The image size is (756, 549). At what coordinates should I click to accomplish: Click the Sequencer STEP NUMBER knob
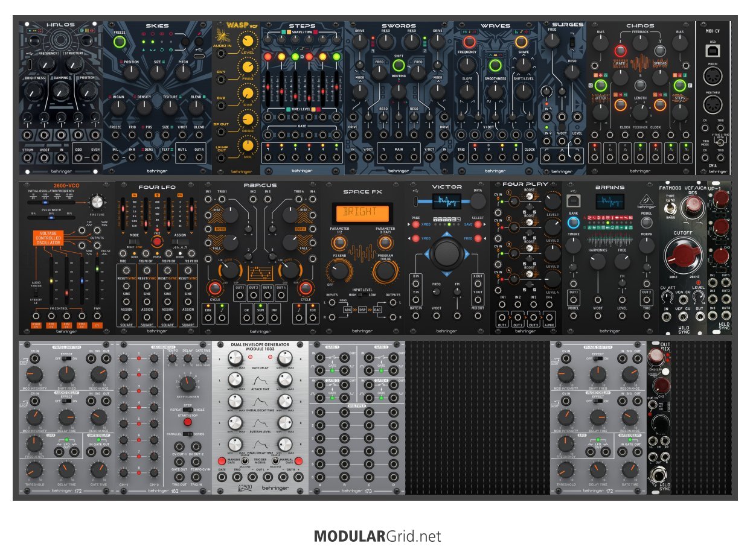click(x=188, y=384)
